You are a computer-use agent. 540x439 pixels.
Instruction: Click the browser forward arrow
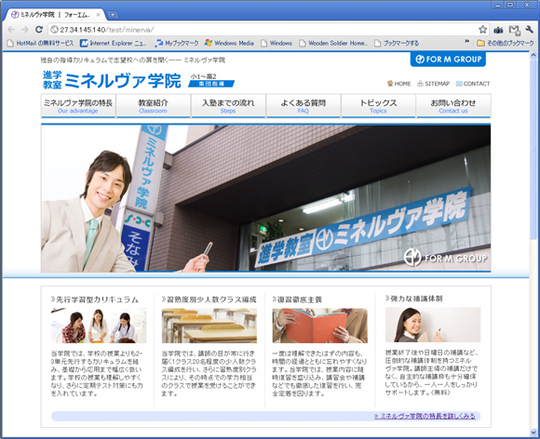25,30
